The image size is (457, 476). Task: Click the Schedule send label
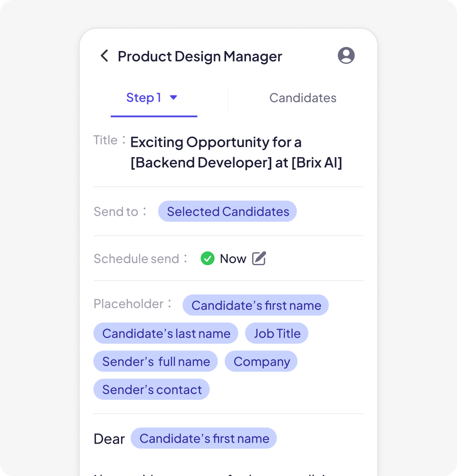click(x=137, y=259)
